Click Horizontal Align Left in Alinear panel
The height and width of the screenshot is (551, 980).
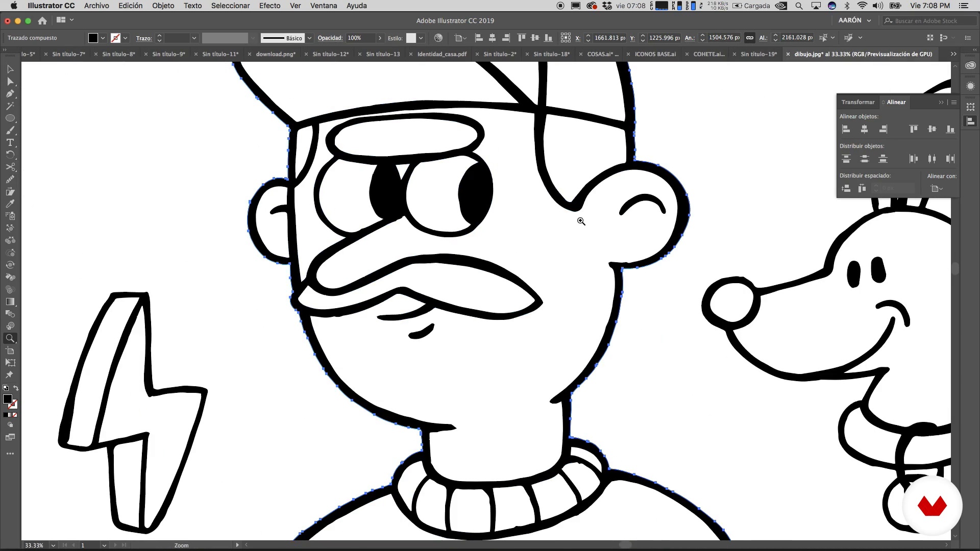click(846, 129)
